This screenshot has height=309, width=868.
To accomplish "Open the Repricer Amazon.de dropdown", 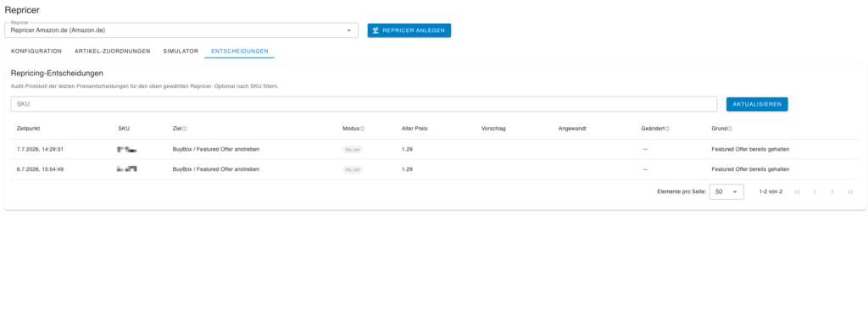I will tap(181, 30).
